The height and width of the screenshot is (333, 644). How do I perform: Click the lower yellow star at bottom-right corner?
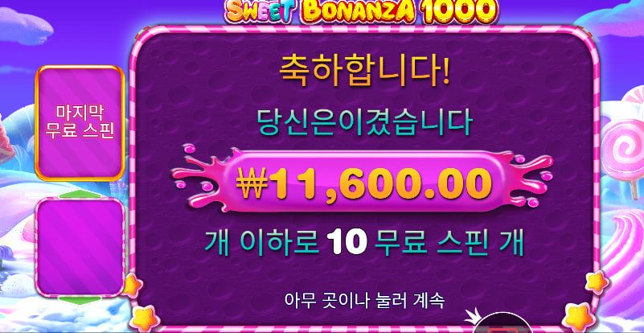[x=578, y=317]
